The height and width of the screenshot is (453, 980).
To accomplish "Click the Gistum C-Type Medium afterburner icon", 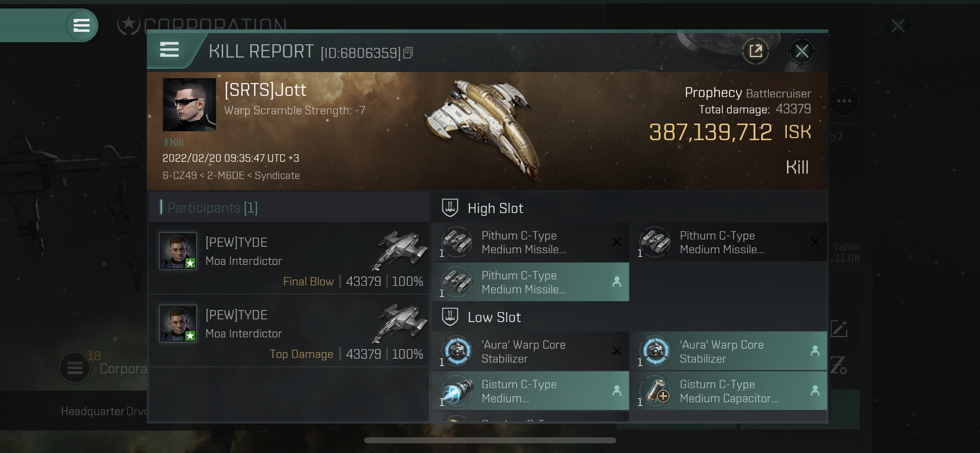I will pos(457,391).
